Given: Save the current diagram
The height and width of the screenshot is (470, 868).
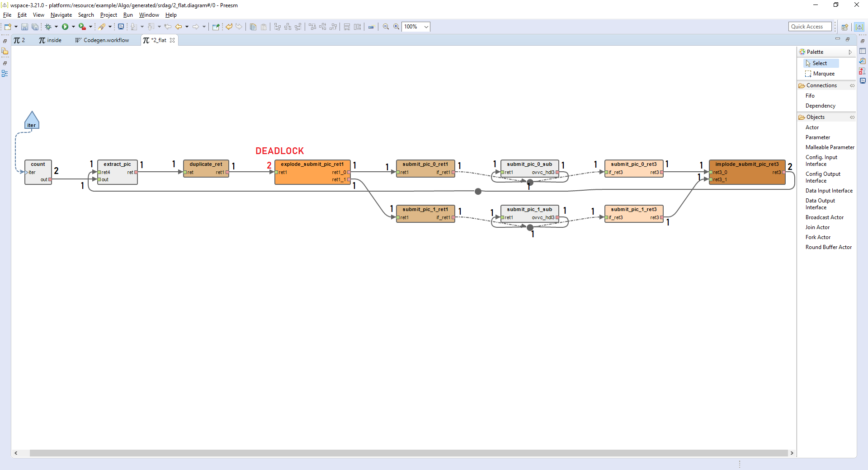Looking at the screenshot, I should click(x=24, y=27).
